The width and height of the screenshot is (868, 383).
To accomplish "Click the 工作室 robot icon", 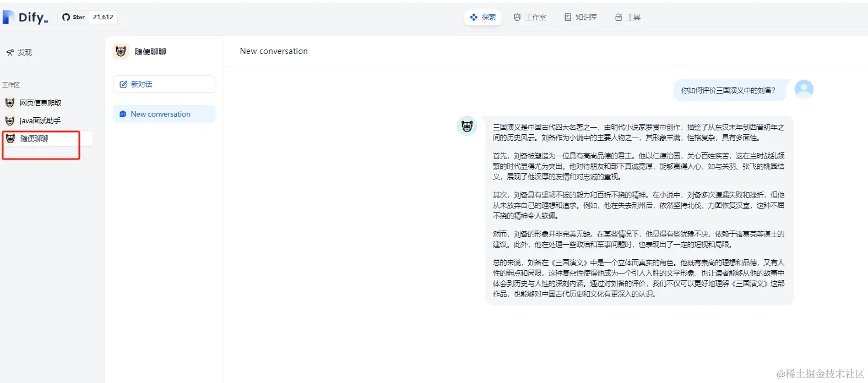I will coord(517,17).
